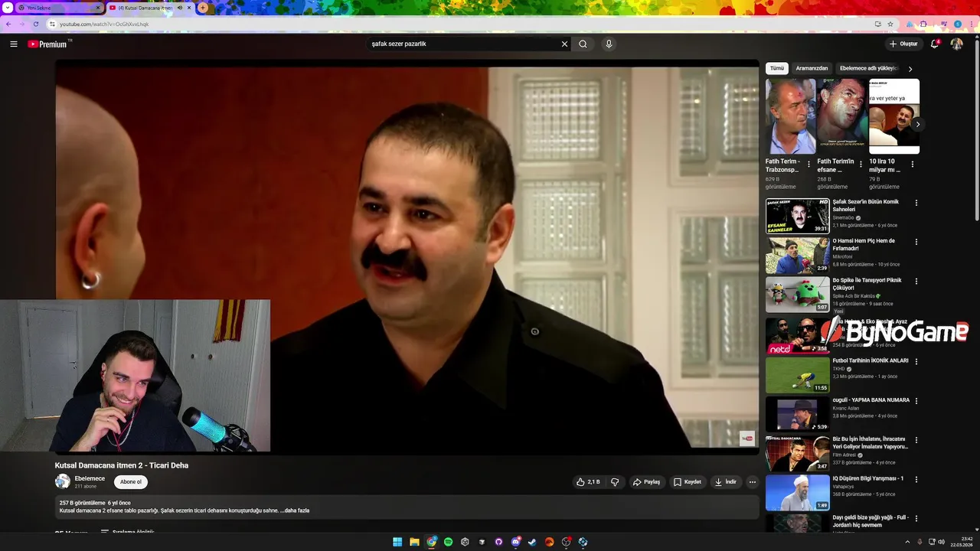980x551 pixels.
Task: Open Steam from taskbar
Action: pos(532,542)
